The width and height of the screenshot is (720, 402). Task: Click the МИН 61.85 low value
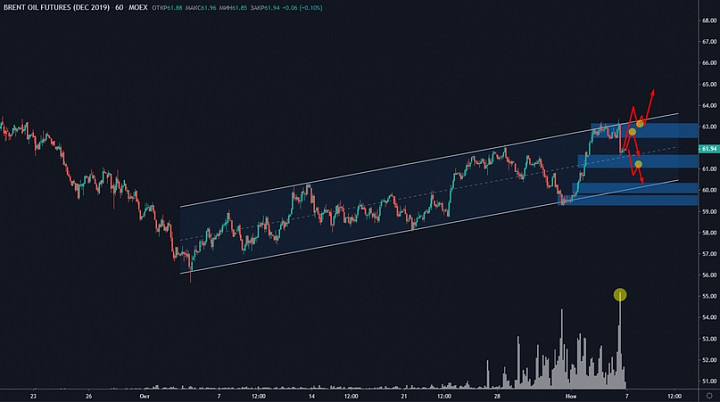pyautogui.click(x=233, y=8)
